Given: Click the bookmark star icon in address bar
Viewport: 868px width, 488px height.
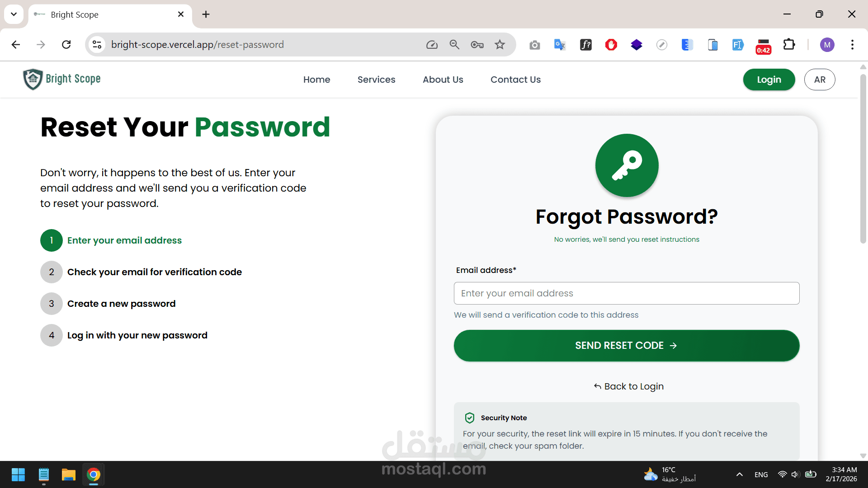Looking at the screenshot, I should tap(500, 45).
